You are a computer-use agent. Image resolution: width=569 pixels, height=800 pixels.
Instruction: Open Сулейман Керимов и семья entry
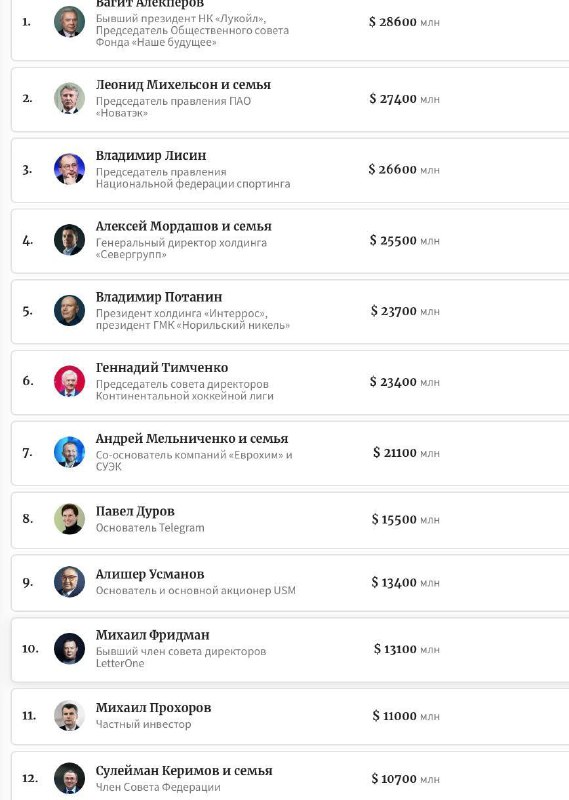290,776
